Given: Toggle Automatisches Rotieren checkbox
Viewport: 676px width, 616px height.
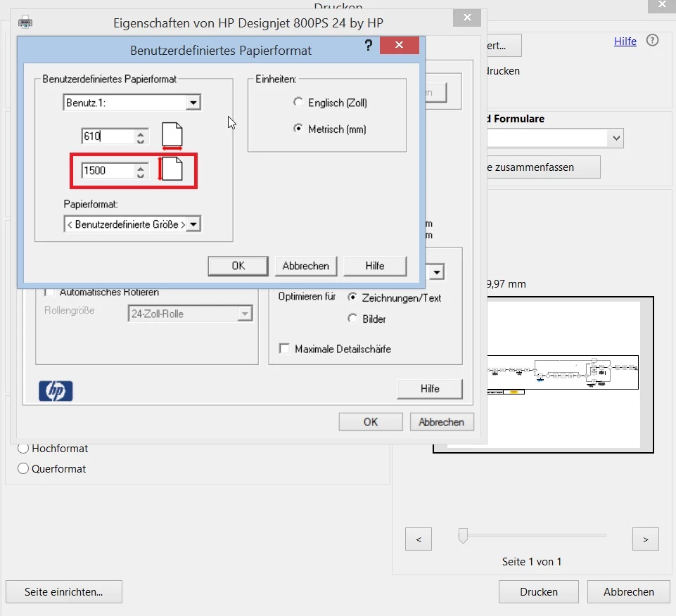Looking at the screenshot, I should 49,292.
